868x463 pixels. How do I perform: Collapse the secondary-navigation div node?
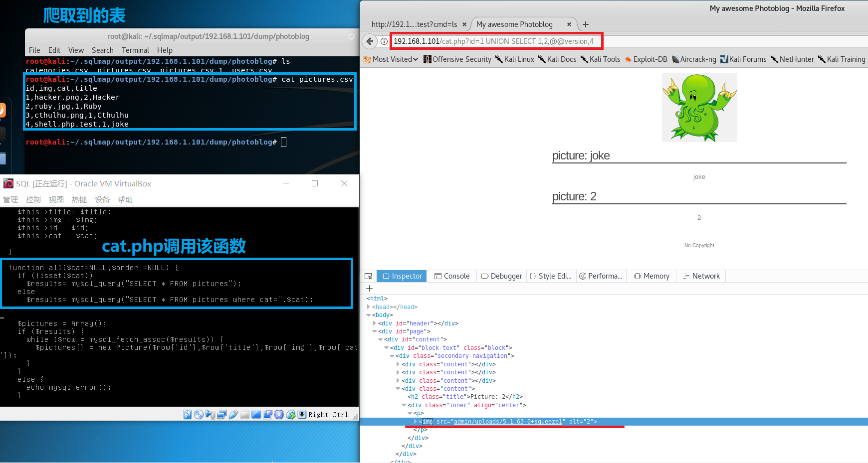(392, 356)
